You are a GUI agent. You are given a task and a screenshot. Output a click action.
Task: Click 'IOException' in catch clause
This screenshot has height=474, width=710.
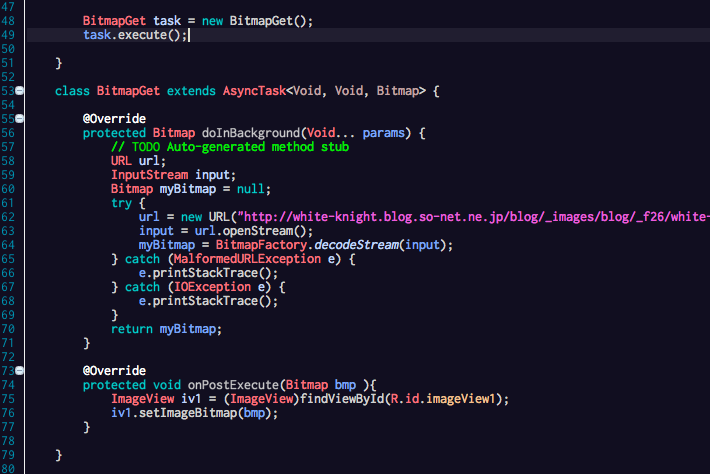coord(212,287)
